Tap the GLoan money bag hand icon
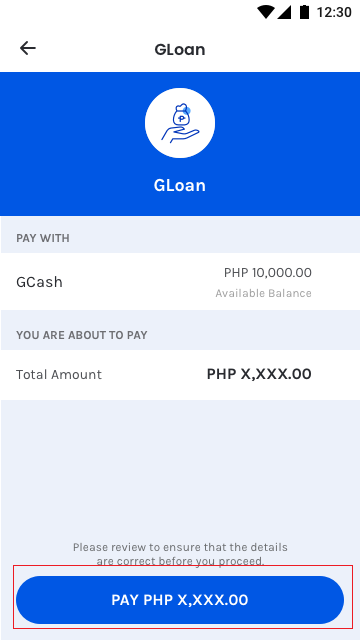The width and height of the screenshot is (360, 640). point(180,123)
